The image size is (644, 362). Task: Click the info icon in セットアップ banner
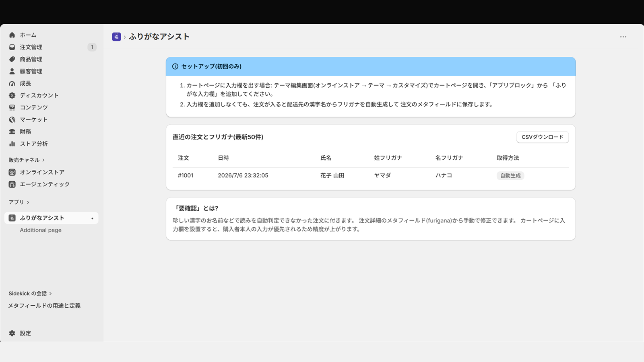tap(175, 66)
